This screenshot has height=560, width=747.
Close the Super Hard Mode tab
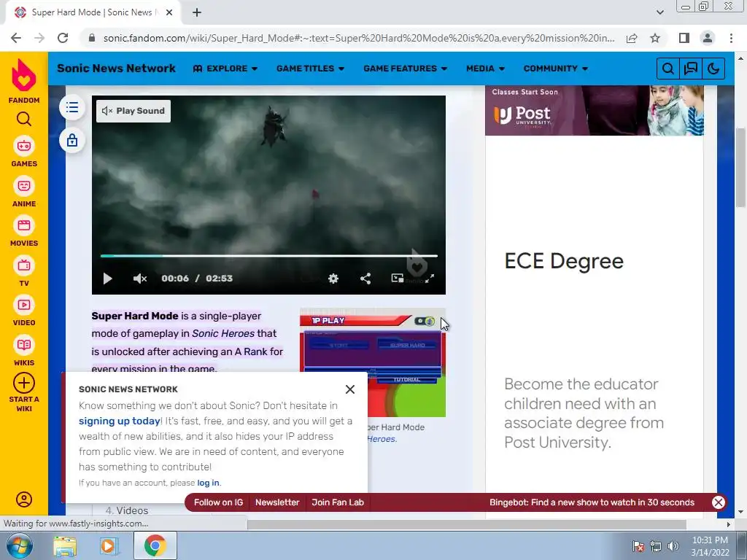coord(169,13)
